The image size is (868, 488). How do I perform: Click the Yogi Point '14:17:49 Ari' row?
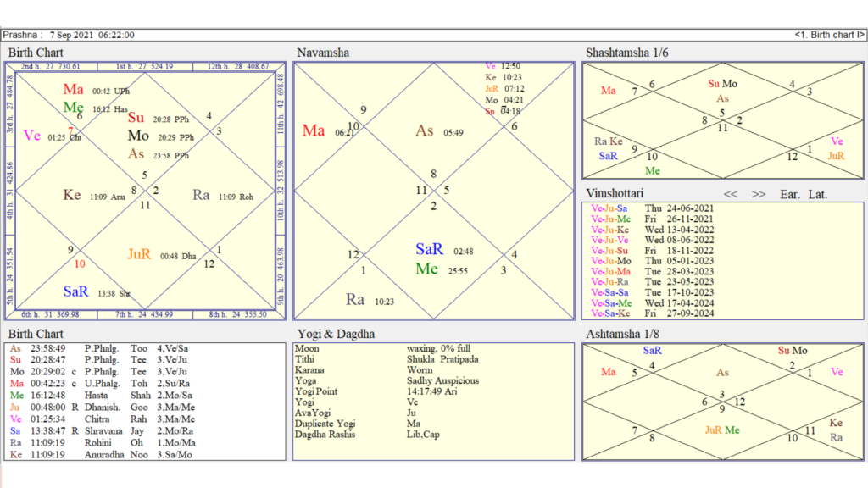376,391
